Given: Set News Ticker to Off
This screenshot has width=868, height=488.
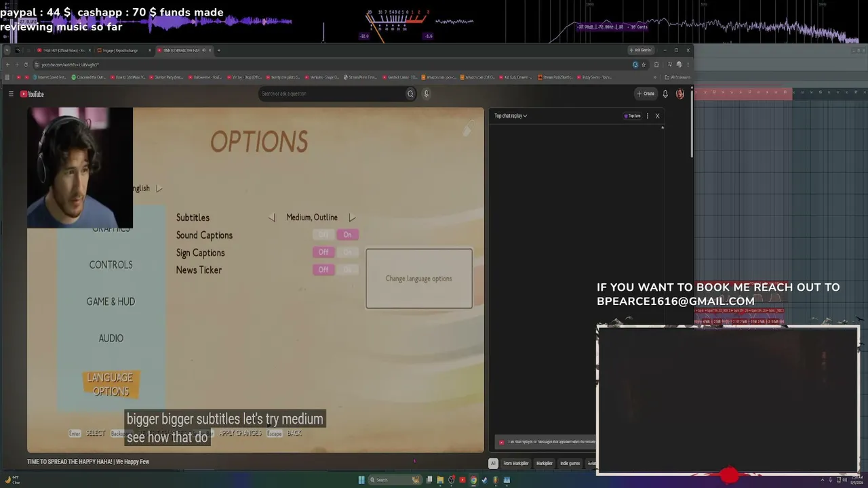Looking at the screenshot, I should (x=323, y=270).
